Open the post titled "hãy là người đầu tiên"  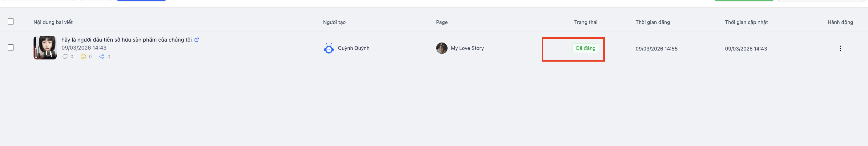coord(127,40)
